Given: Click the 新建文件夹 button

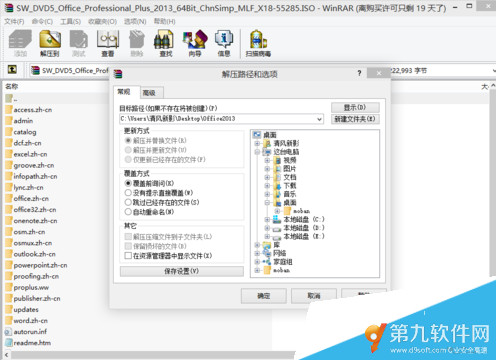Looking at the screenshot, I should [355, 119].
